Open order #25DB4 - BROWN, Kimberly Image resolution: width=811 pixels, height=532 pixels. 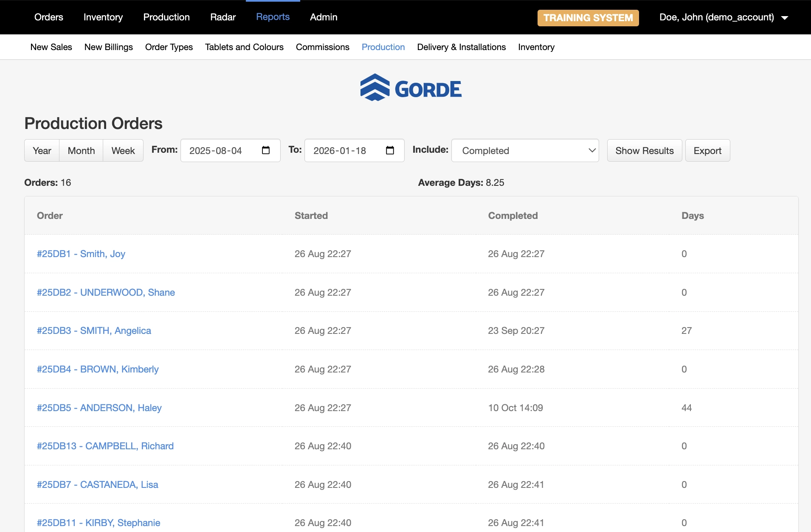tap(98, 369)
